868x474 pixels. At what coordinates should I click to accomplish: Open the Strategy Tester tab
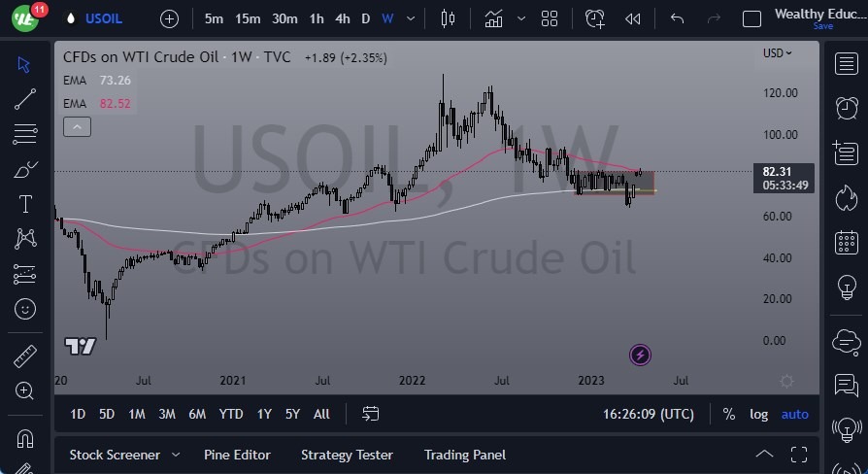point(347,455)
